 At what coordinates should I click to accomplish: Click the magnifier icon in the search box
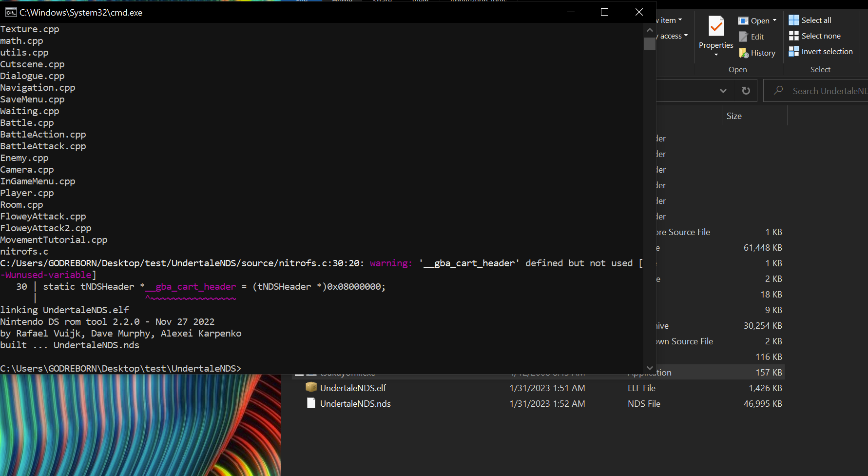coord(778,90)
